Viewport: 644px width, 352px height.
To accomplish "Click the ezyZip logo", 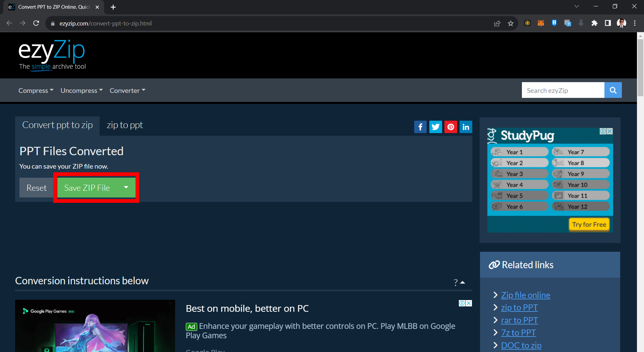I will point(52,54).
